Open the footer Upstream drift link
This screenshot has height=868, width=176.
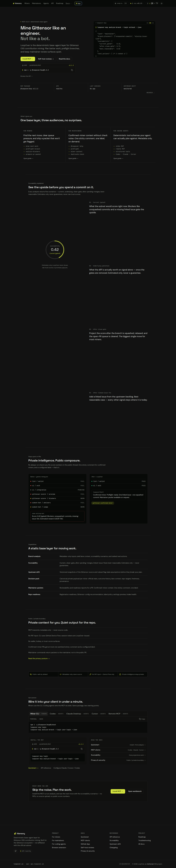(x=115, y=844)
